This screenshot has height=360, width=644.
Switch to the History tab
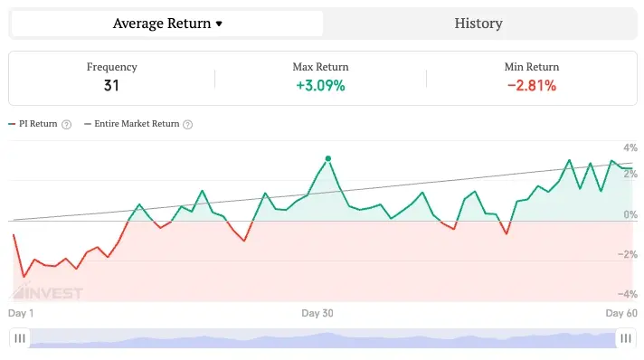478,24
